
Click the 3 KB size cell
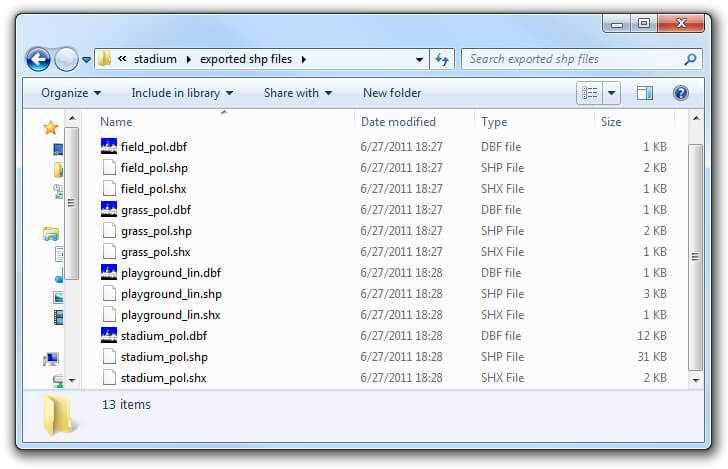pos(655,294)
